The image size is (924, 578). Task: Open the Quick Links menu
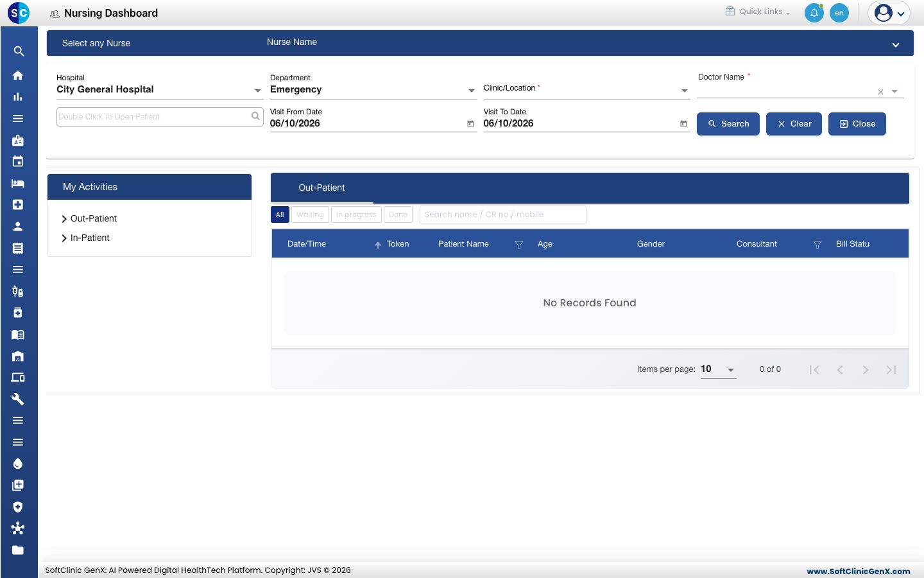coord(758,12)
